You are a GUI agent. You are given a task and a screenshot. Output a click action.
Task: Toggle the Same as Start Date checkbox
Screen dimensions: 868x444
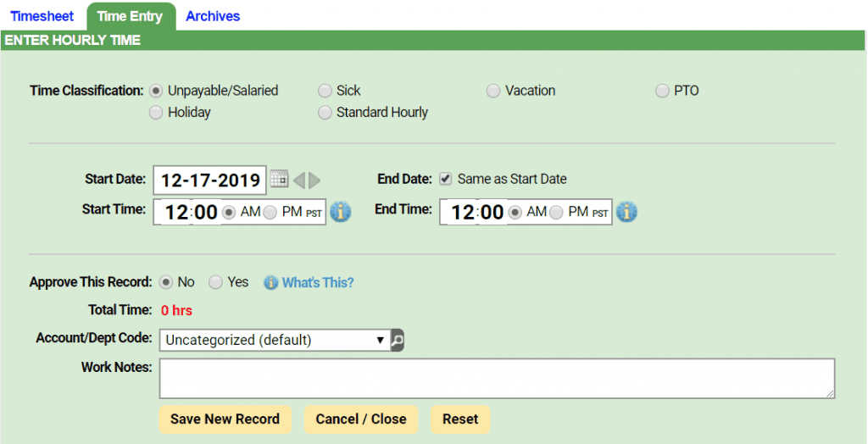point(444,179)
